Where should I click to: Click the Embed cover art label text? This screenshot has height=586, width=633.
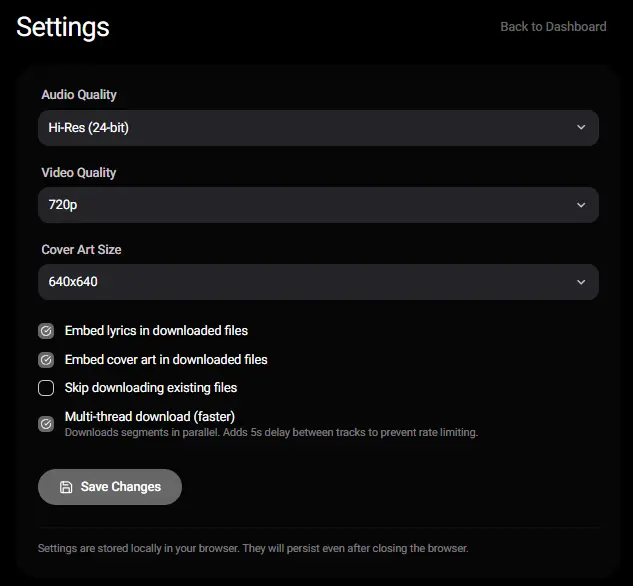166,360
